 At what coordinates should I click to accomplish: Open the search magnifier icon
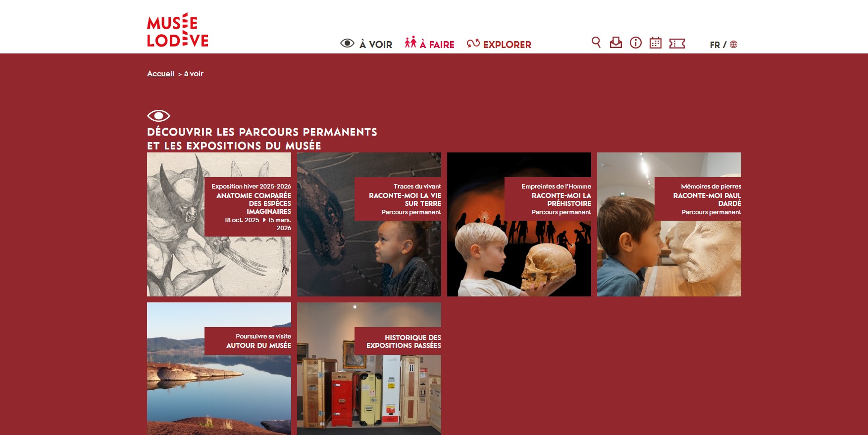[x=596, y=43]
